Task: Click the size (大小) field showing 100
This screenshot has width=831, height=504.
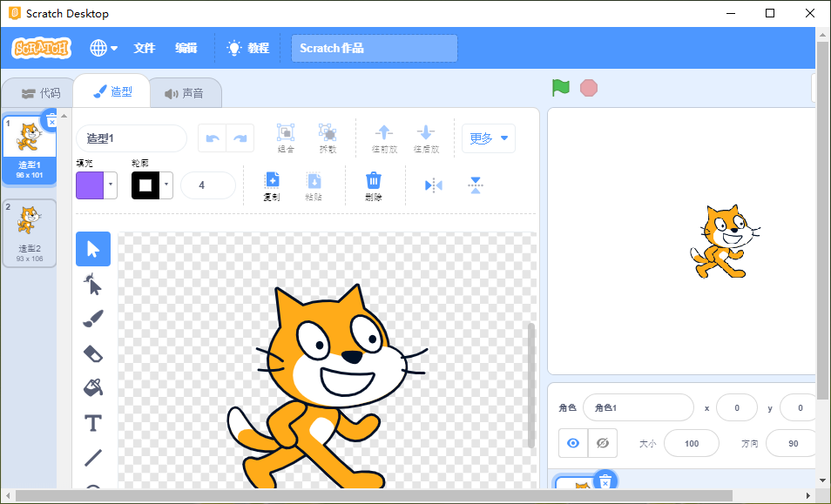Action: (692, 443)
